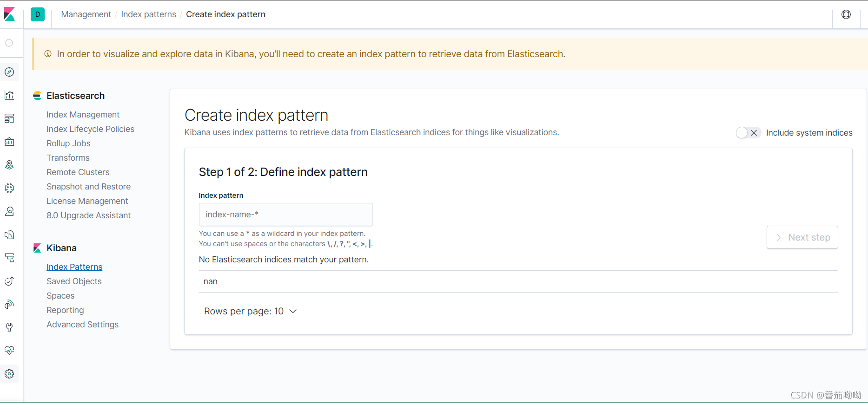
Task: Open Uptime icon in sidebar
Action: pyautogui.click(x=9, y=281)
